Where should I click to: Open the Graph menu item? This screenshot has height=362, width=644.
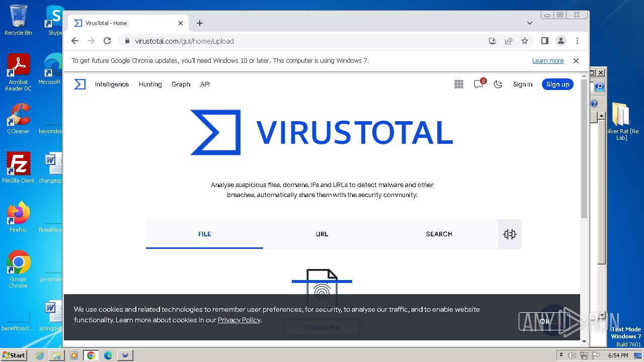tap(181, 84)
